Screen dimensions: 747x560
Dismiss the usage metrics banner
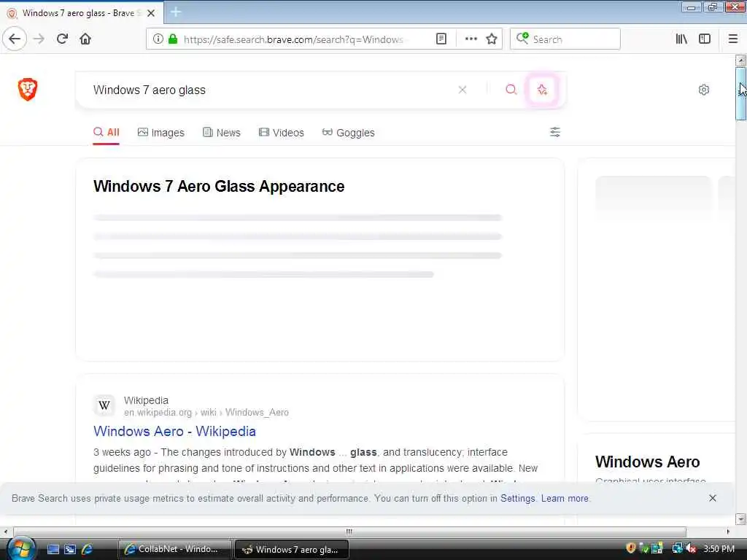712,498
